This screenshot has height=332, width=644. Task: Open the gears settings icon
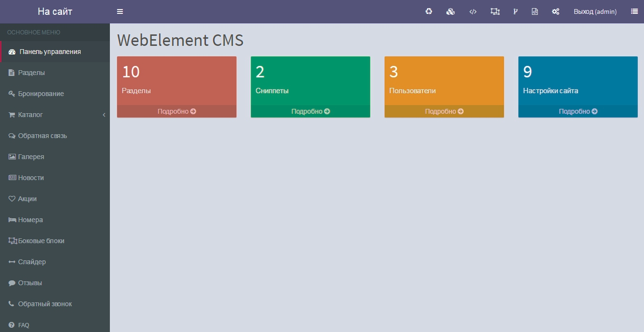556,11
